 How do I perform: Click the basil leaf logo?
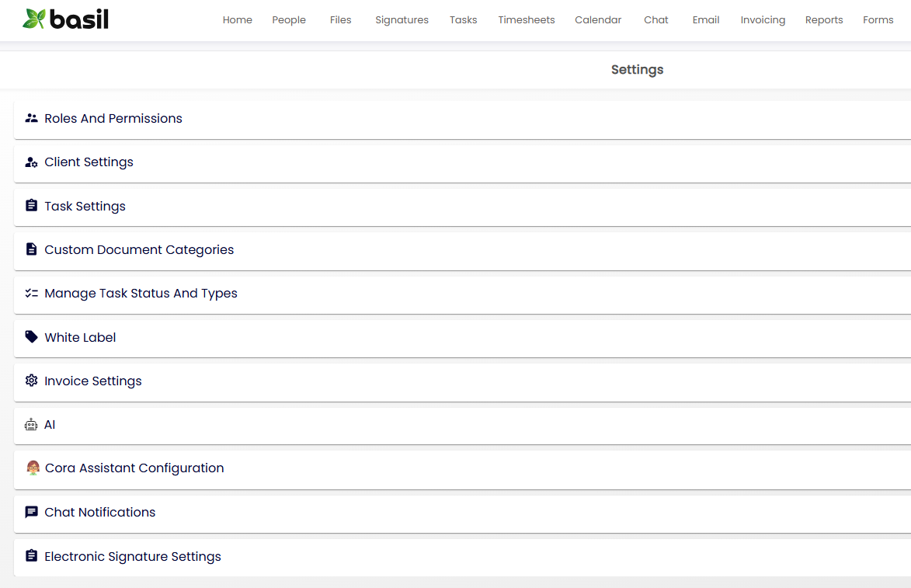coord(34,19)
